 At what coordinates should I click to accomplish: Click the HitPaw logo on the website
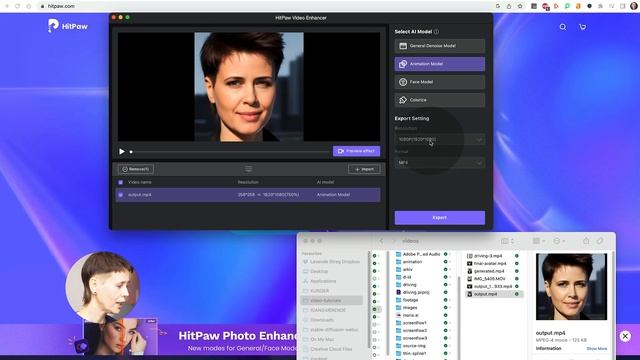click(68, 26)
